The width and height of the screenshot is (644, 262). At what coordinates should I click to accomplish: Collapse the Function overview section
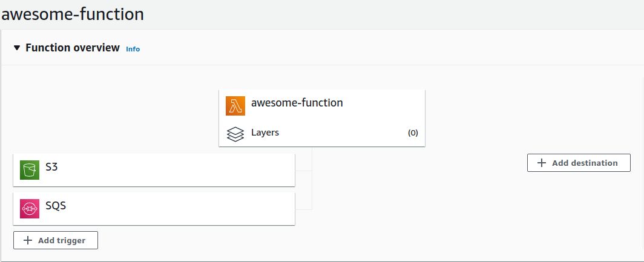(x=17, y=48)
